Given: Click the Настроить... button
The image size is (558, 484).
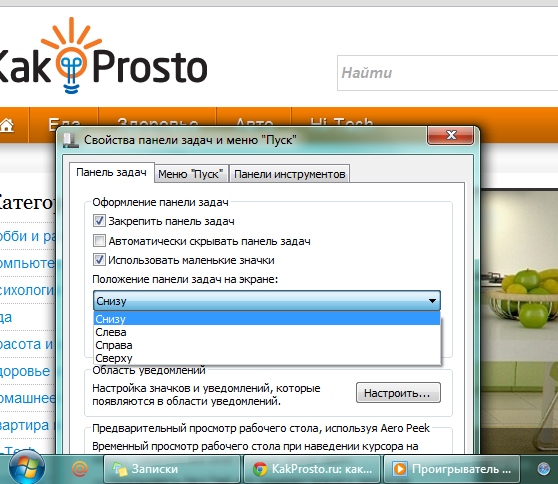Looking at the screenshot, I should pyautogui.click(x=398, y=393).
